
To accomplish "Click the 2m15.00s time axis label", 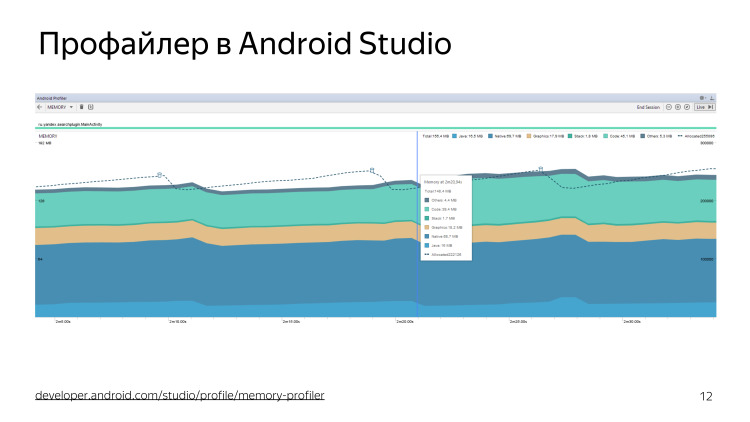I will tap(291, 322).
